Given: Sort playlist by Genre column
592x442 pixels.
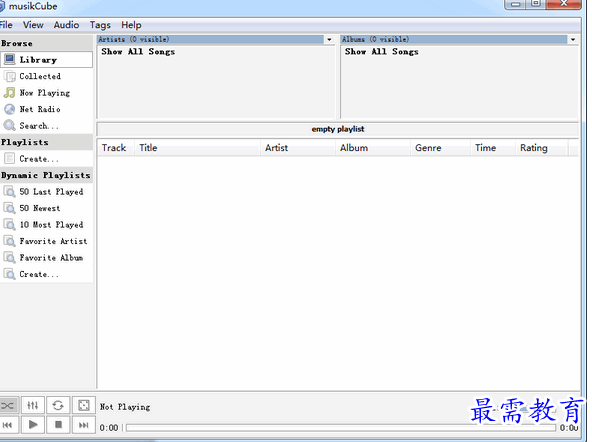Looking at the screenshot, I should tap(441, 148).
